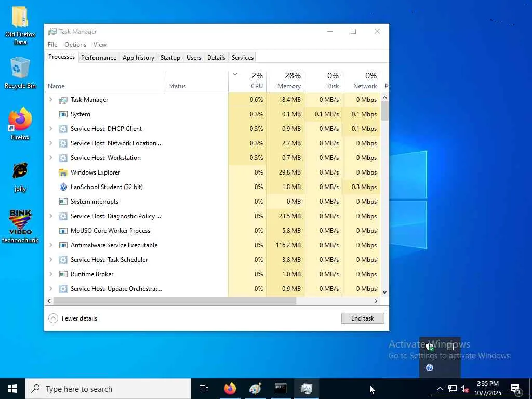Screen dimensions: 532x399
Task: Open the notification center icon
Action: (x=516, y=389)
